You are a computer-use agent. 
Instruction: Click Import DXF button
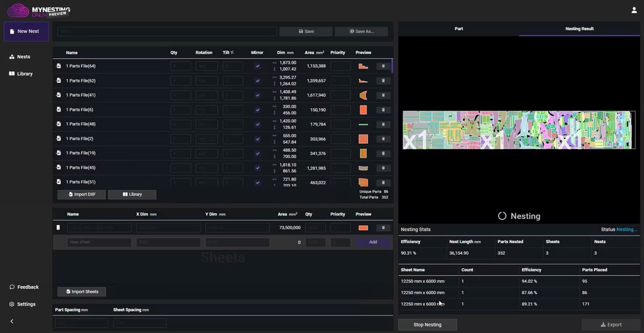coord(82,194)
